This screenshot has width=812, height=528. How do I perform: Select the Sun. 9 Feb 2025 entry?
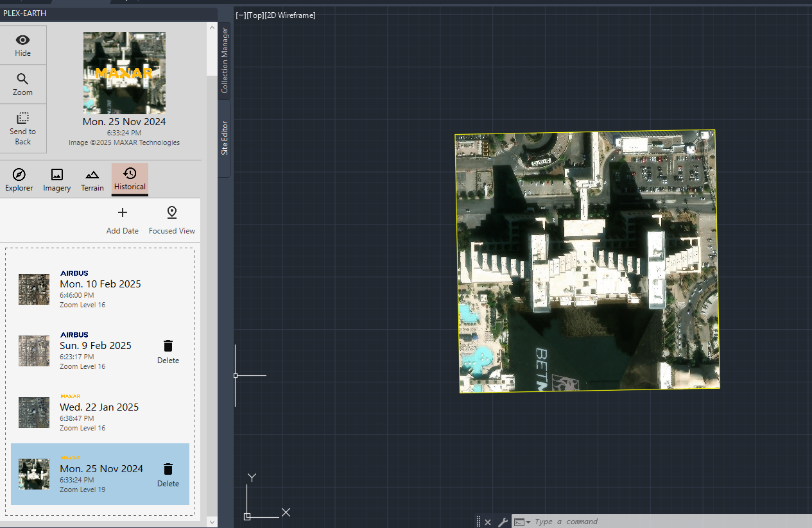(x=100, y=350)
